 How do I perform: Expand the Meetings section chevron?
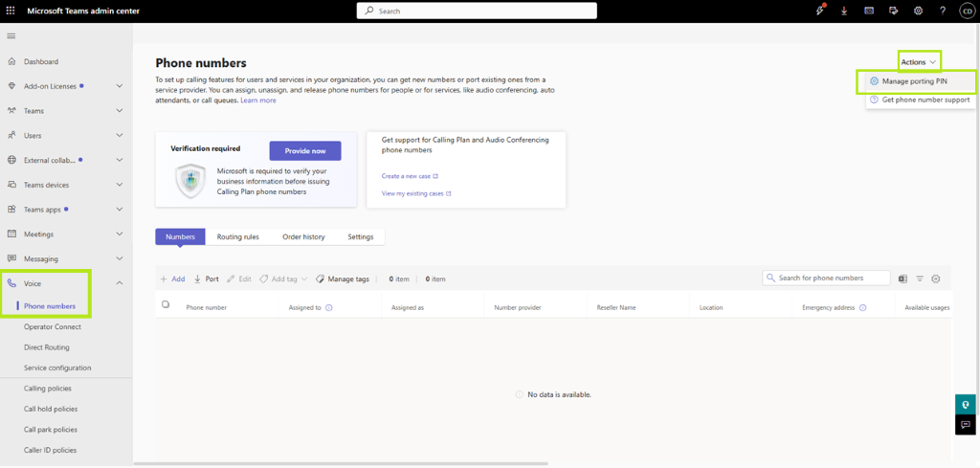pyautogui.click(x=120, y=234)
